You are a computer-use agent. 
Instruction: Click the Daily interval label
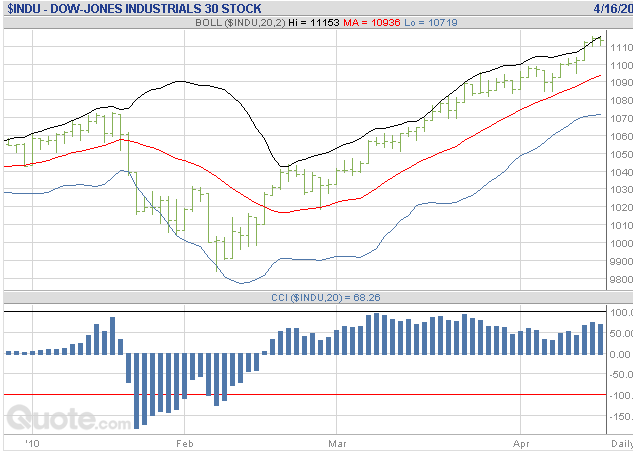click(622, 444)
